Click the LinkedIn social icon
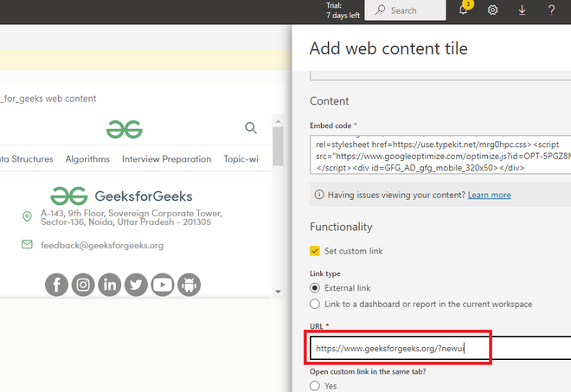The width and height of the screenshot is (571, 392). 110,284
